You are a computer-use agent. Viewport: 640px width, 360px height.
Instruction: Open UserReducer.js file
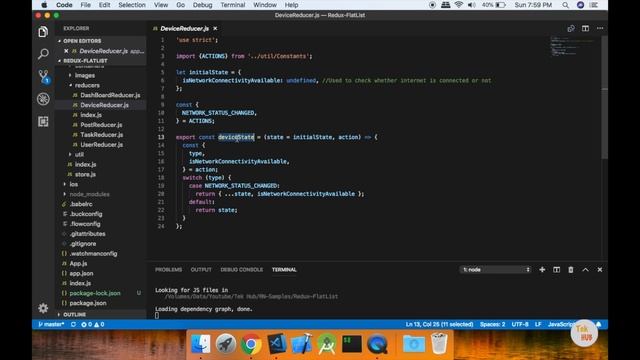click(x=102, y=144)
